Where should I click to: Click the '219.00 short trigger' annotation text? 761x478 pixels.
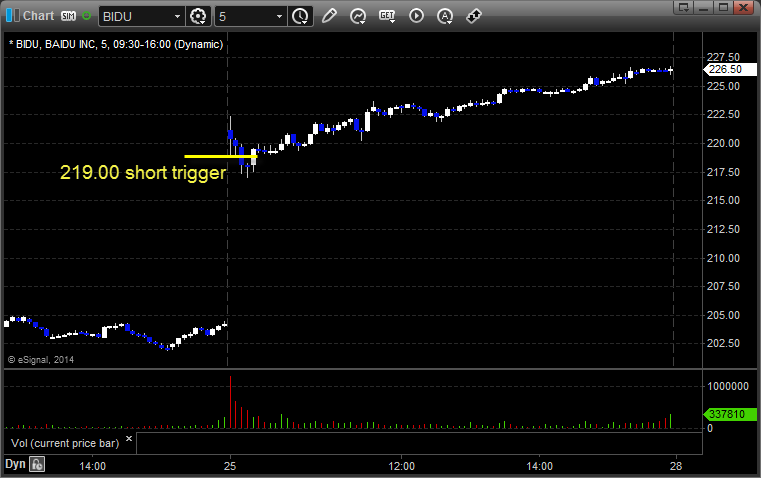pyautogui.click(x=143, y=173)
